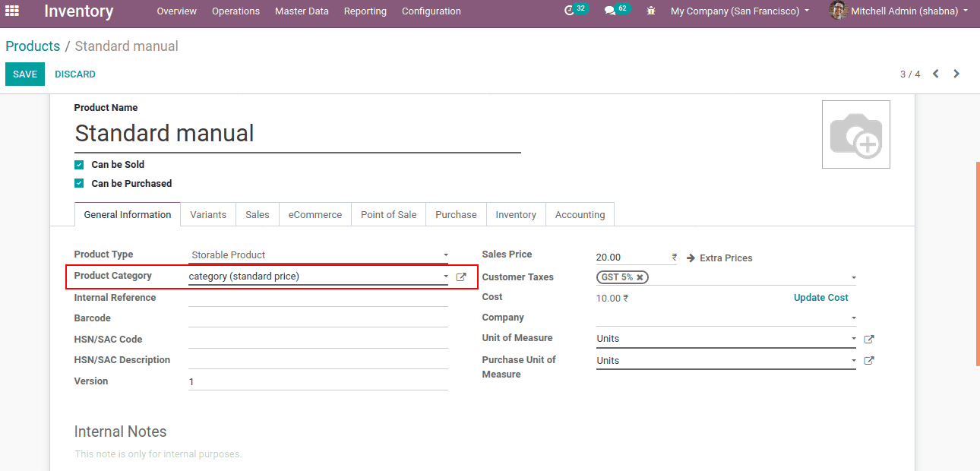Switch to the Sales tab
Viewport: 980px width, 471px height.
point(258,215)
